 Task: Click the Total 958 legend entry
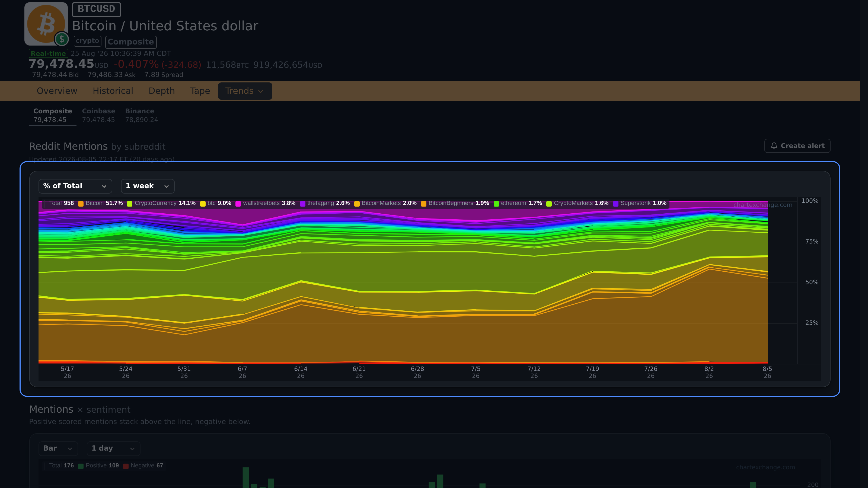point(61,203)
